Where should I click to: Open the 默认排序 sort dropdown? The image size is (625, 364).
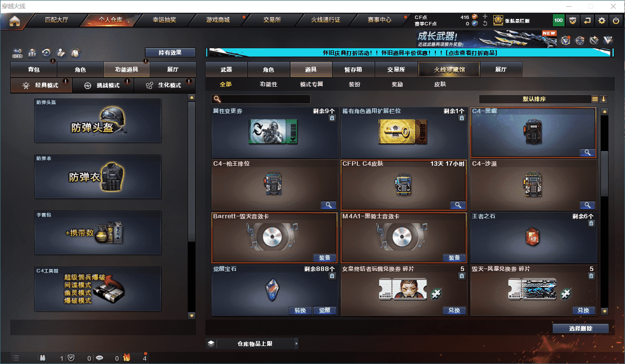pos(534,99)
